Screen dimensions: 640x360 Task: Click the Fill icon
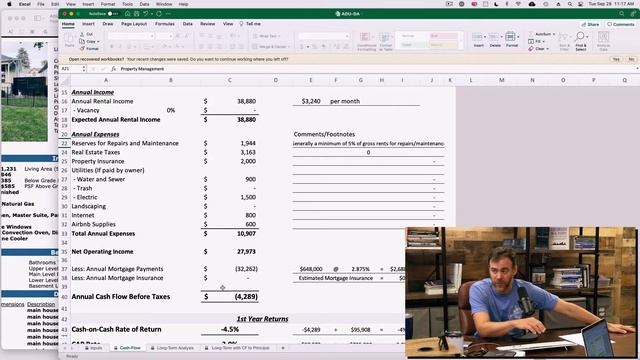(x=531, y=42)
